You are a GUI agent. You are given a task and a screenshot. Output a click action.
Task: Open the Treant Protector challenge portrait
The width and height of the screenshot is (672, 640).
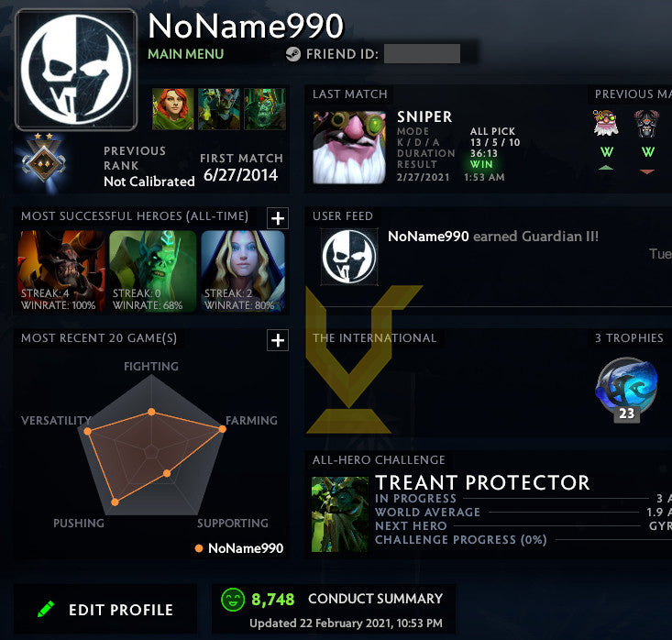[x=340, y=514]
